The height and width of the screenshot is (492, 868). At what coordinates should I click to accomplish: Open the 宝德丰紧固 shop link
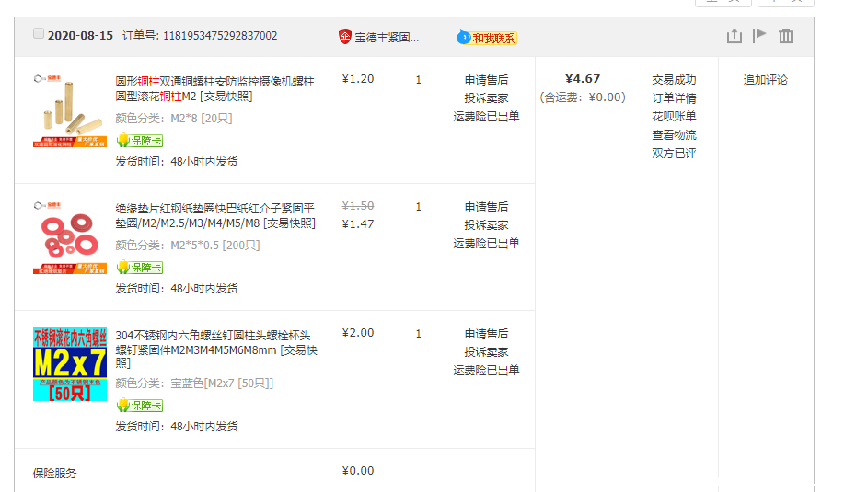pos(387,38)
